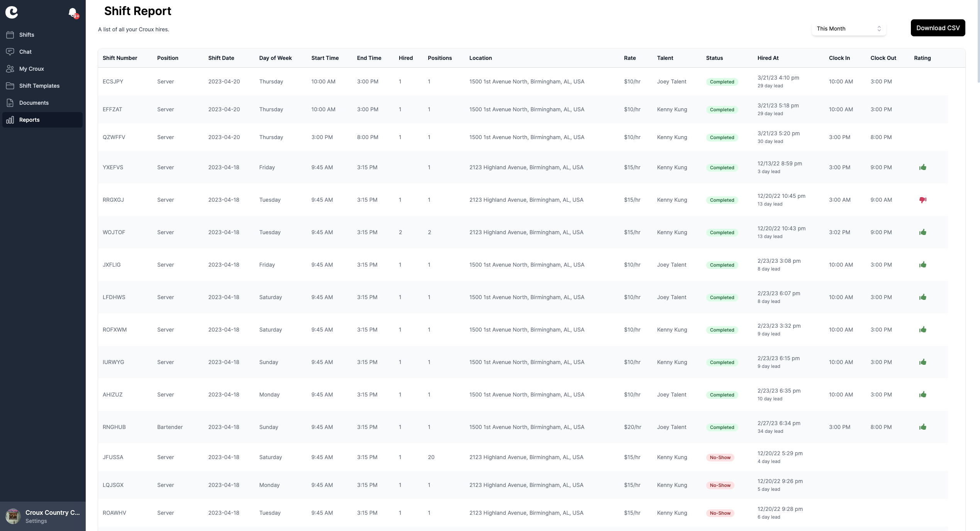Click the My Croux people icon

pyautogui.click(x=10, y=69)
